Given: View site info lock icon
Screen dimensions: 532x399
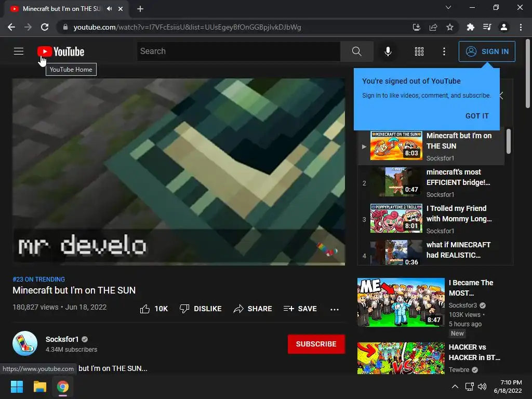Looking at the screenshot, I should coord(65,27).
